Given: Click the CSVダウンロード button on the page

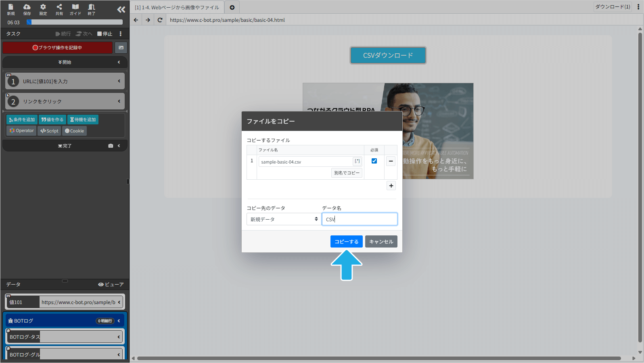Looking at the screenshot, I should click(x=388, y=55).
